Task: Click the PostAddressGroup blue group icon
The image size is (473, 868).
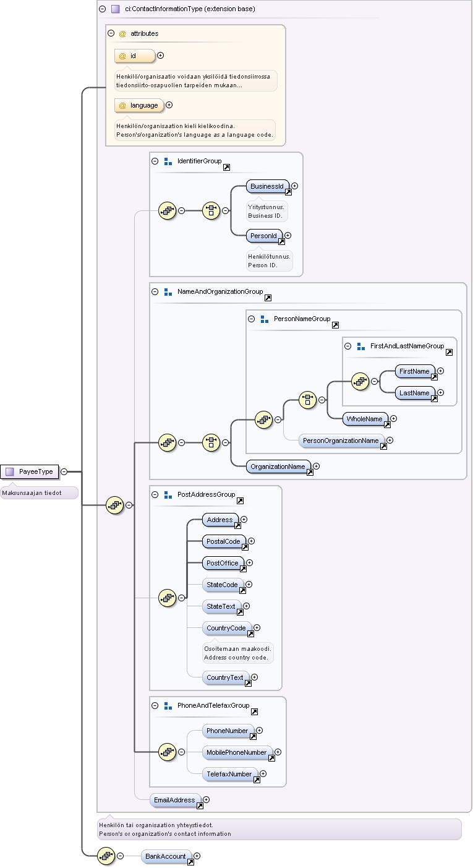Action: (168, 495)
